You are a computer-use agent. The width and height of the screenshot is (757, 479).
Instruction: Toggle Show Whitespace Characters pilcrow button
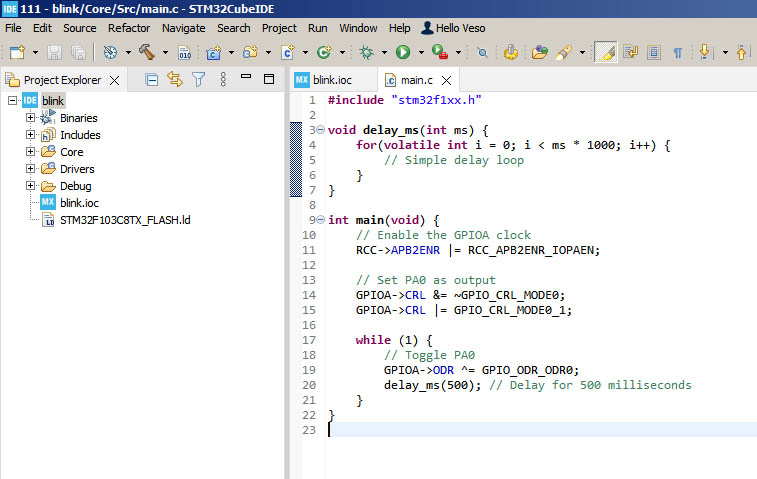[x=677, y=51]
